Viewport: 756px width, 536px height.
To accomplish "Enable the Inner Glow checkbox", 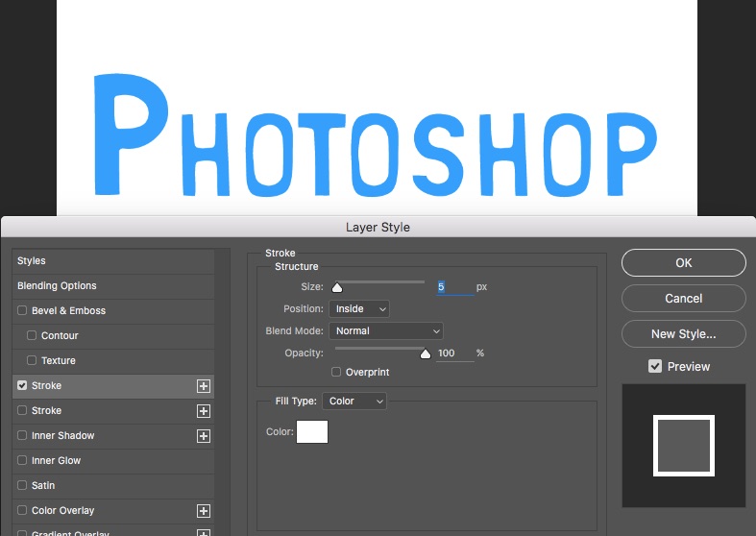I will (22, 460).
